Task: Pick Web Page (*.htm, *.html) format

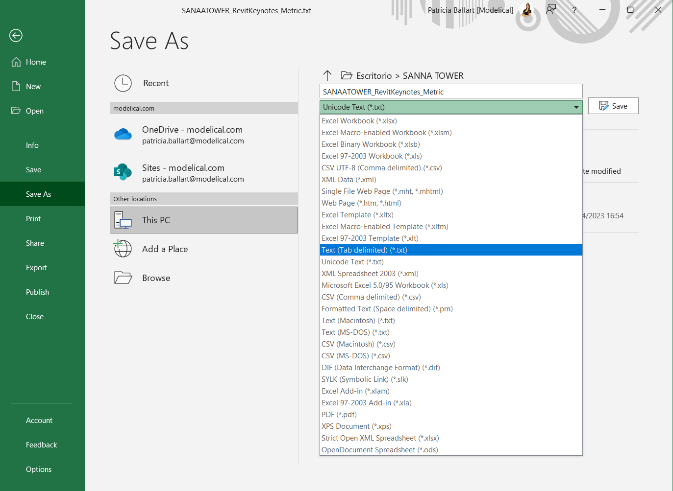Action: pyautogui.click(x=451, y=203)
